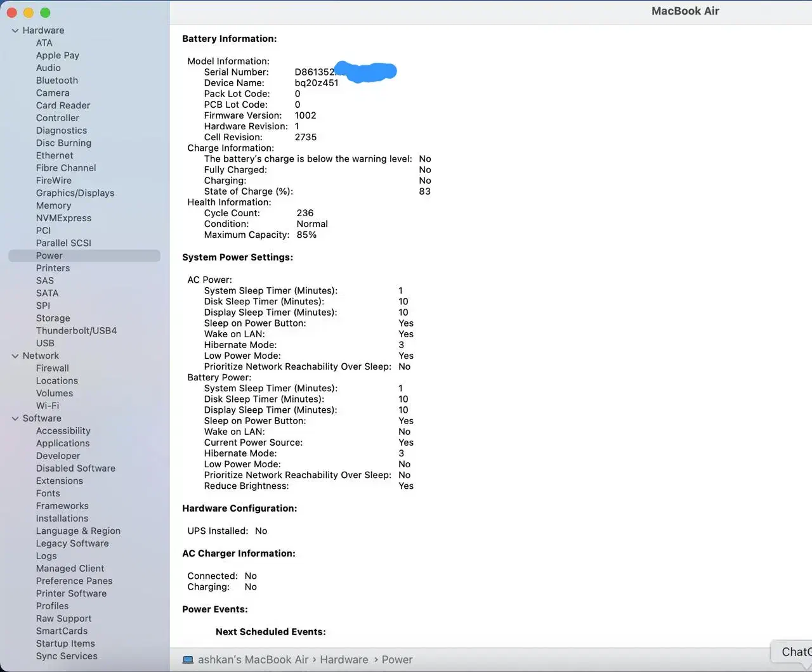Click the laptop icon in the path bar
Screen dimensions: 812x672
pyautogui.click(x=188, y=660)
